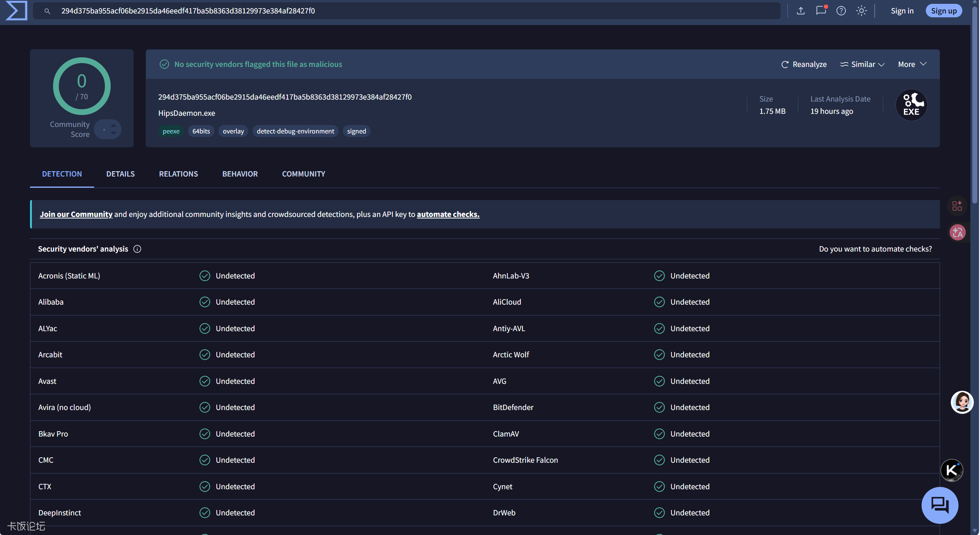Expand the More dropdown
The width and height of the screenshot is (980, 535).
pyautogui.click(x=912, y=64)
